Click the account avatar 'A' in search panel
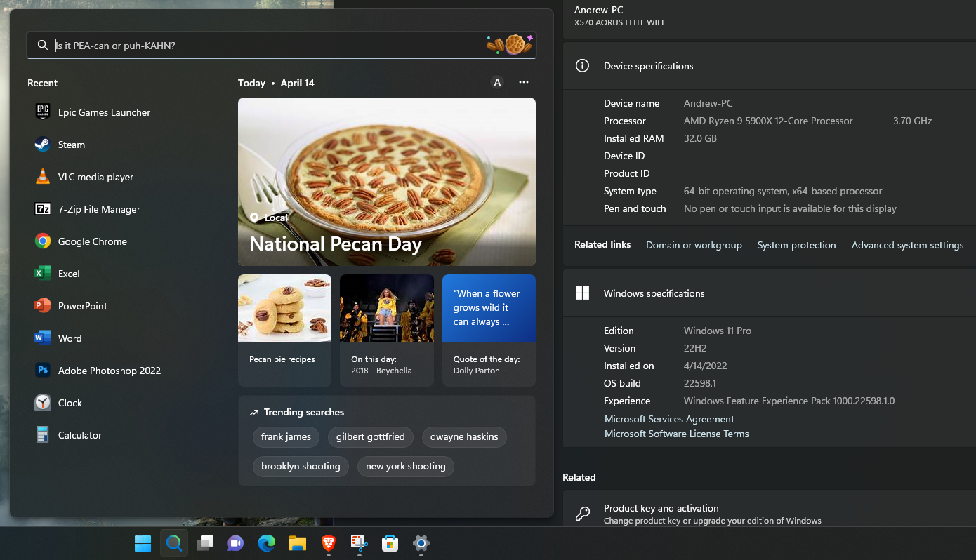The height and width of the screenshot is (560, 976). [497, 83]
